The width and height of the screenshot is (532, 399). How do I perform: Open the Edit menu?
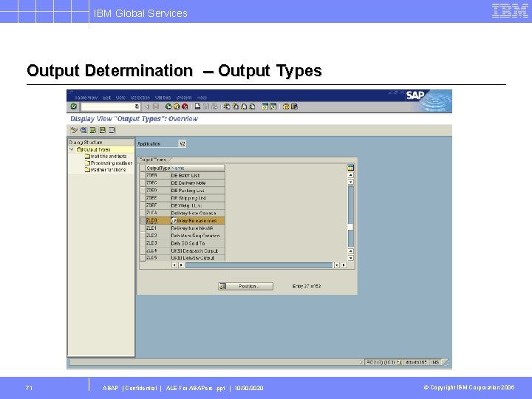point(106,98)
